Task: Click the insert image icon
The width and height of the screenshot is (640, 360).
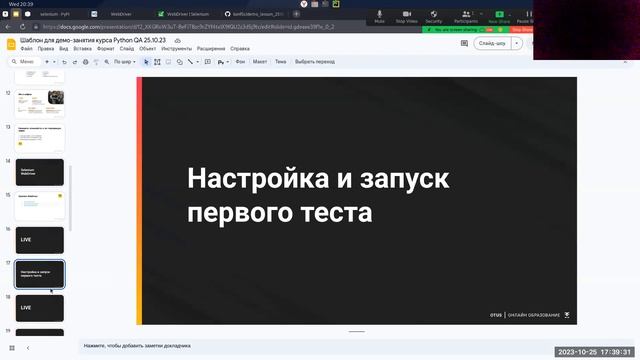Action: coord(168,62)
